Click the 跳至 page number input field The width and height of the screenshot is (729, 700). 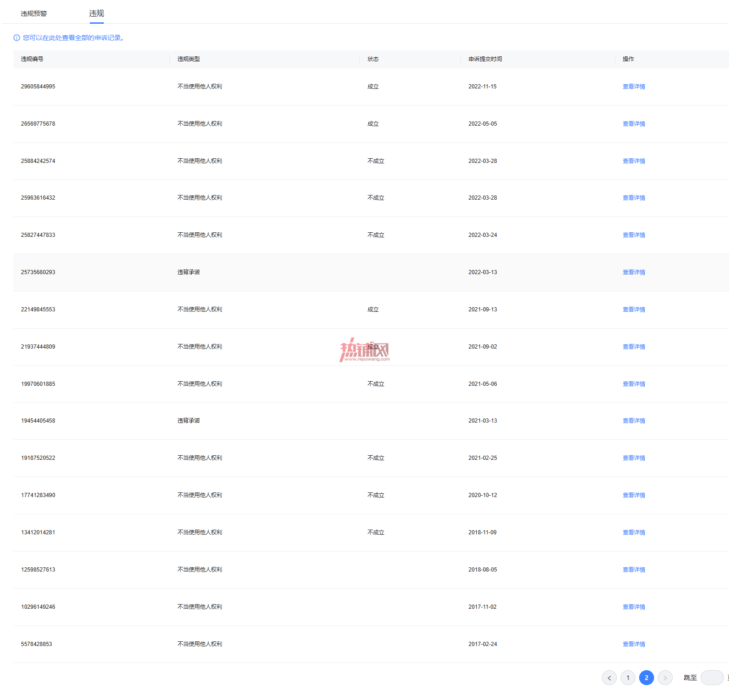[712, 678]
